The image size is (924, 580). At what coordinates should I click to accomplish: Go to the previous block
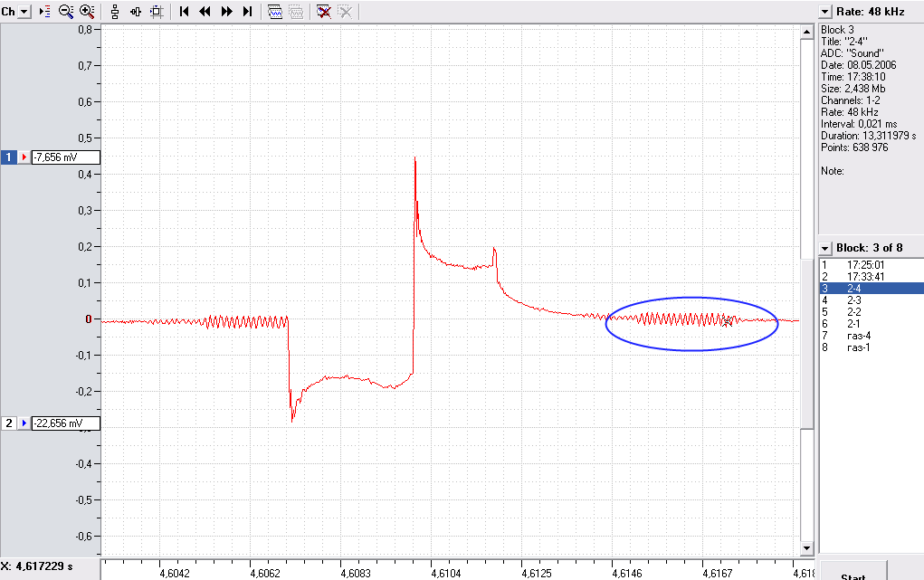pos(205,12)
